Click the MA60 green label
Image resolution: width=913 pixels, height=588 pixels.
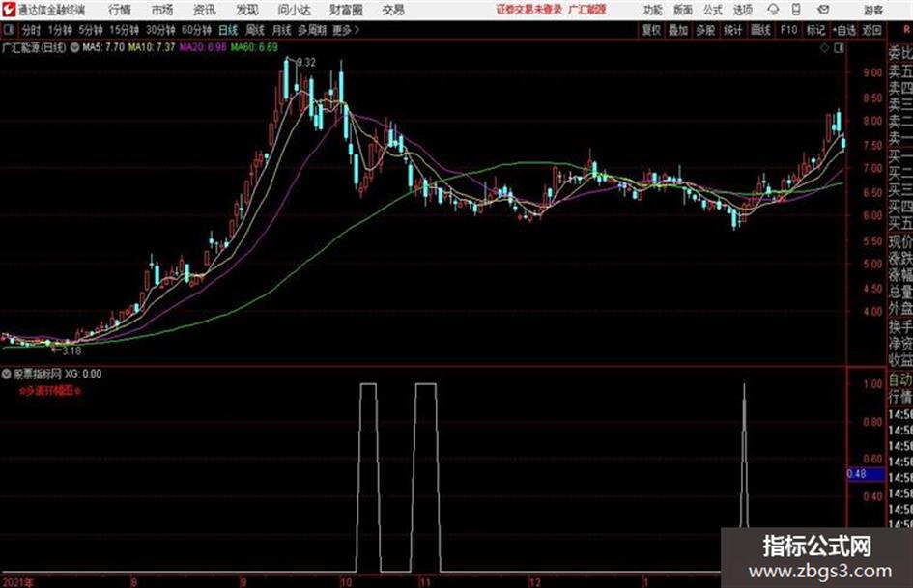point(254,47)
